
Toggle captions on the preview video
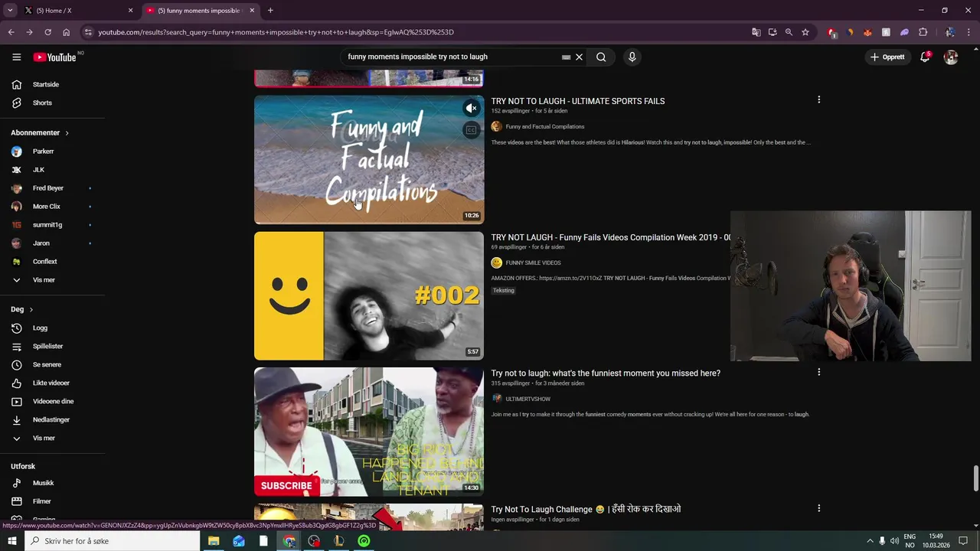click(471, 130)
